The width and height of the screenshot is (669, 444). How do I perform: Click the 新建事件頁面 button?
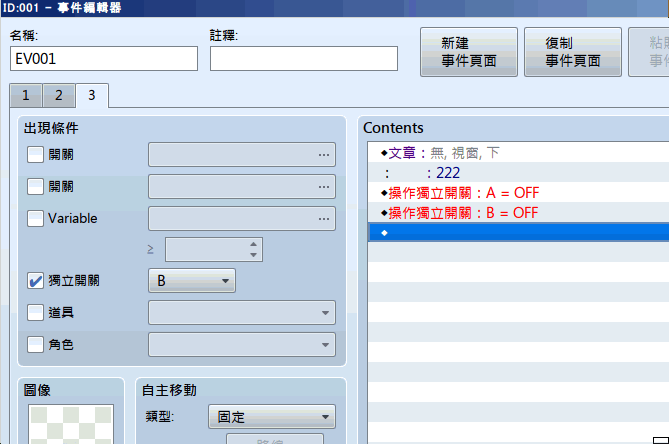468,52
